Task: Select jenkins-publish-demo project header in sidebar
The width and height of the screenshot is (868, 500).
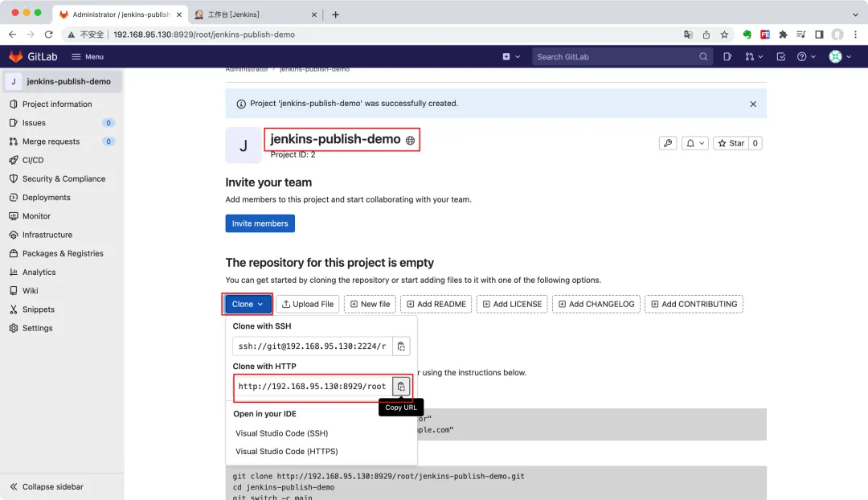Action: coord(62,81)
